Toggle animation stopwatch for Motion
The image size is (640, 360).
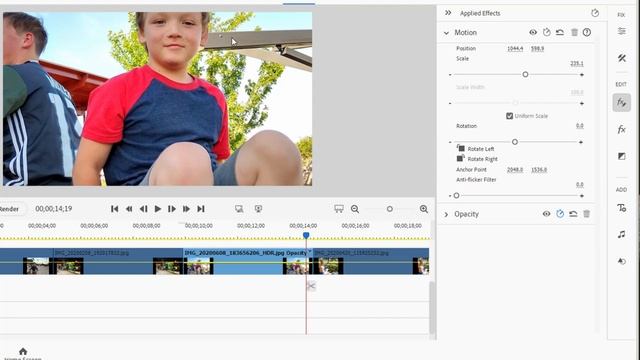[x=547, y=32]
